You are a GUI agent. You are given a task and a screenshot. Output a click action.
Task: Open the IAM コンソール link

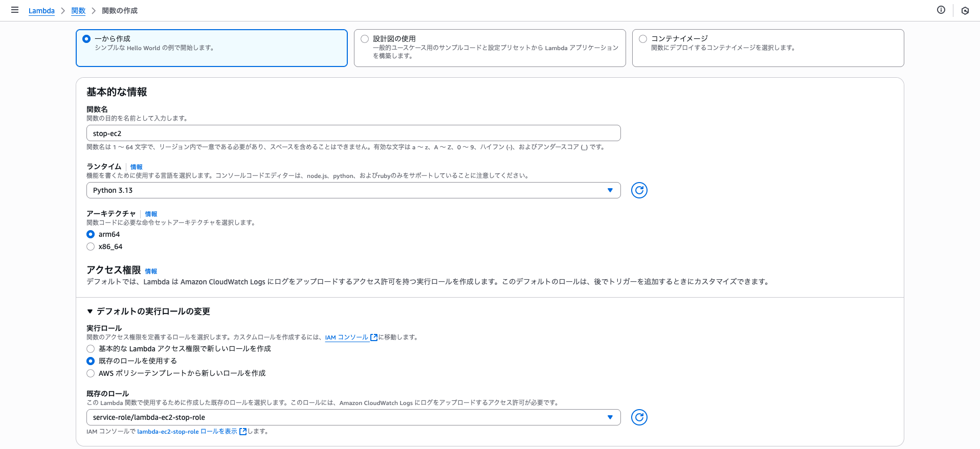click(347, 338)
